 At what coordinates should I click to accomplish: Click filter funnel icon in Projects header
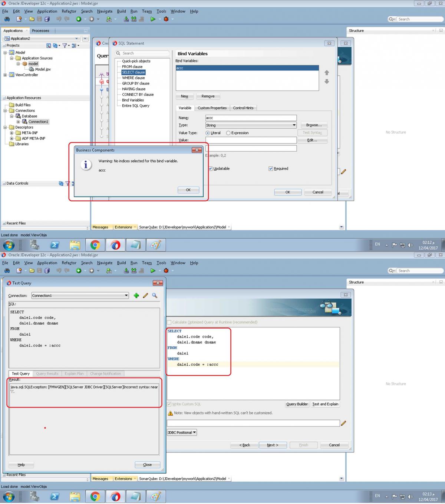(65, 46)
